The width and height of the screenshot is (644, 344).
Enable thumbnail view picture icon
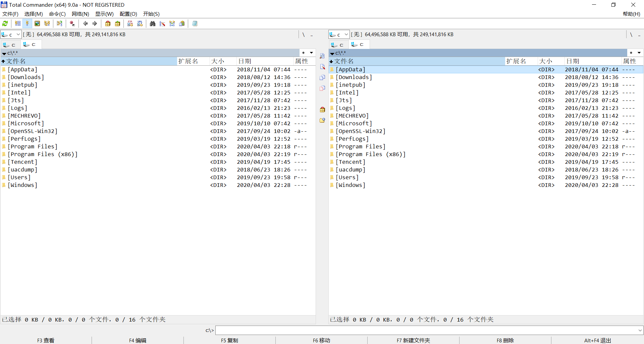(x=37, y=23)
